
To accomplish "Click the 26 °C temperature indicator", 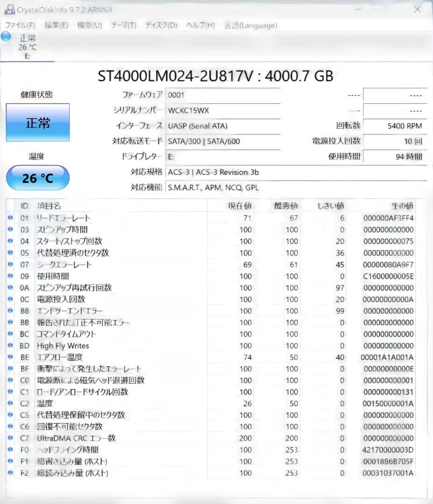I will click(x=37, y=178).
